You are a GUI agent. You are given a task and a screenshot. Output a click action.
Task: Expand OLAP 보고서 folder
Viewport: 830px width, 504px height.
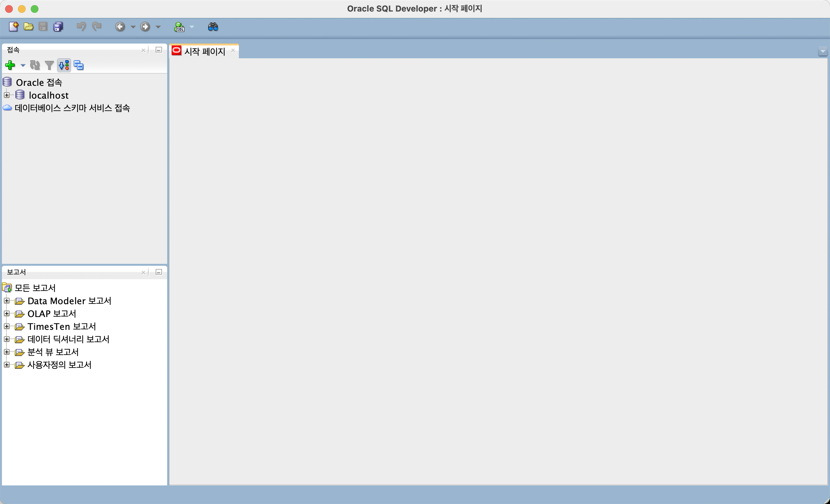click(6, 313)
